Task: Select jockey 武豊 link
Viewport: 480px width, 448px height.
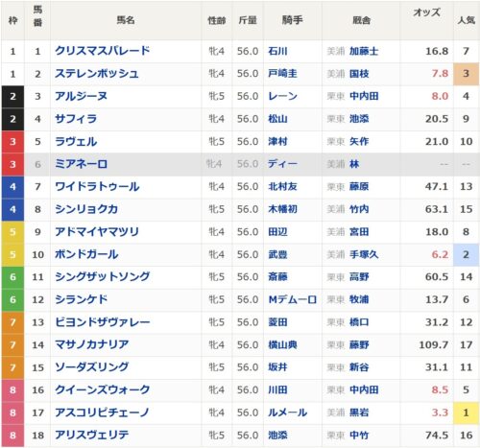Action: click(277, 254)
